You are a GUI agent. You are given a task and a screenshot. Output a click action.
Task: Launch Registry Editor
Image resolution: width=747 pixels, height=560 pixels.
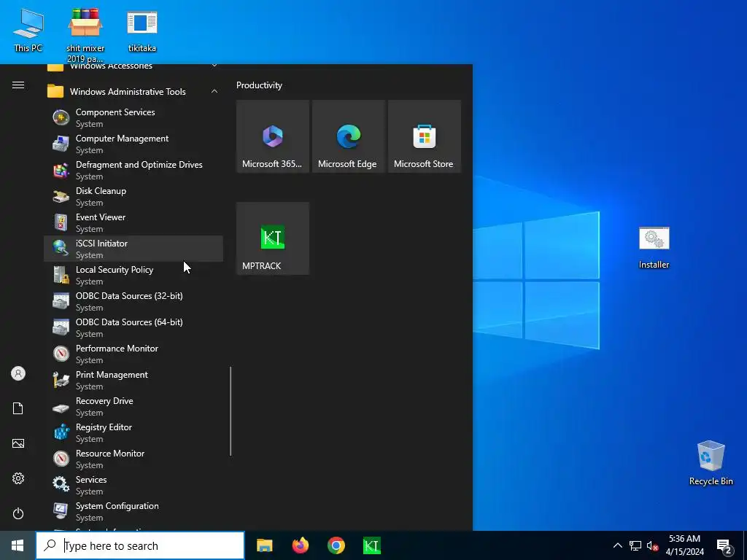(x=133, y=432)
